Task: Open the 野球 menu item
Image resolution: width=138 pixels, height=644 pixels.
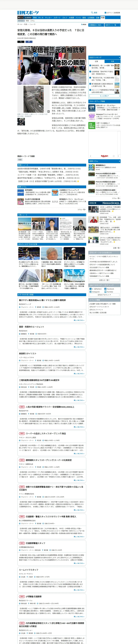Action: click(35, 18)
